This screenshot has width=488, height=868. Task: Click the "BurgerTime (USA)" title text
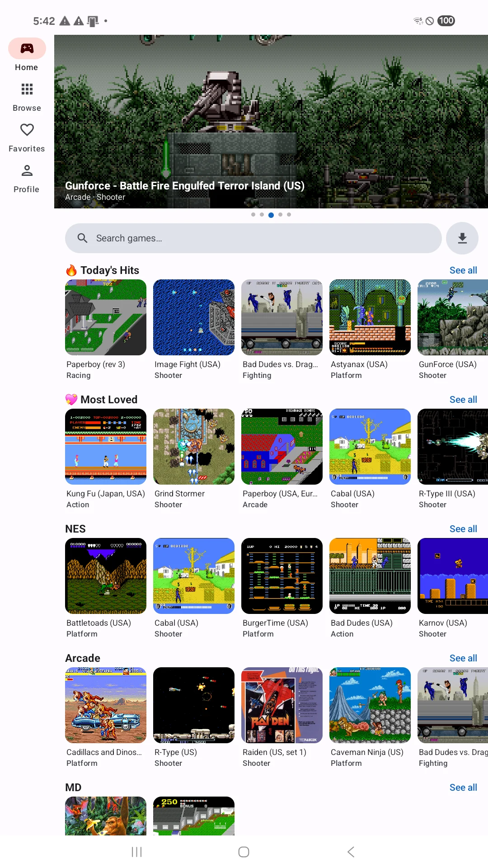pyautogui.click(x=275, y=623)
